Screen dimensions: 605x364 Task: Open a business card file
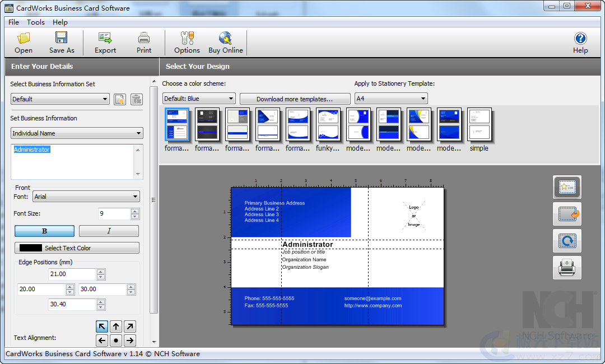click(23, 42)
